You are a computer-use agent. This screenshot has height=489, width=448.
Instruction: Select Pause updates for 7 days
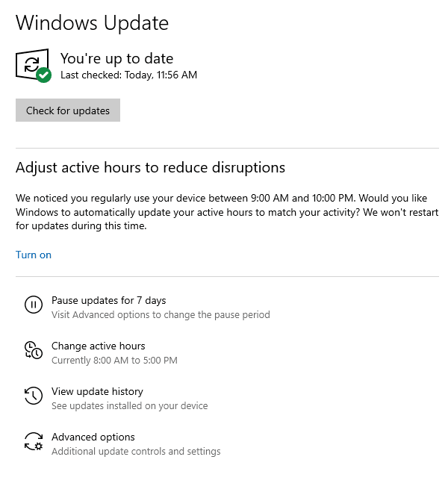108,300
